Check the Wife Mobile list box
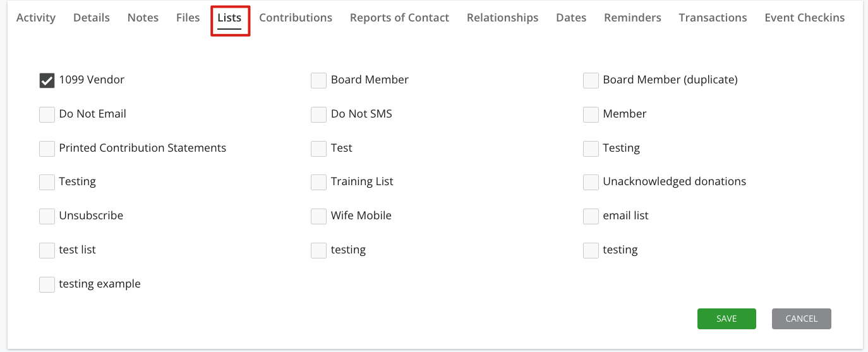 [x=318, y=216]
